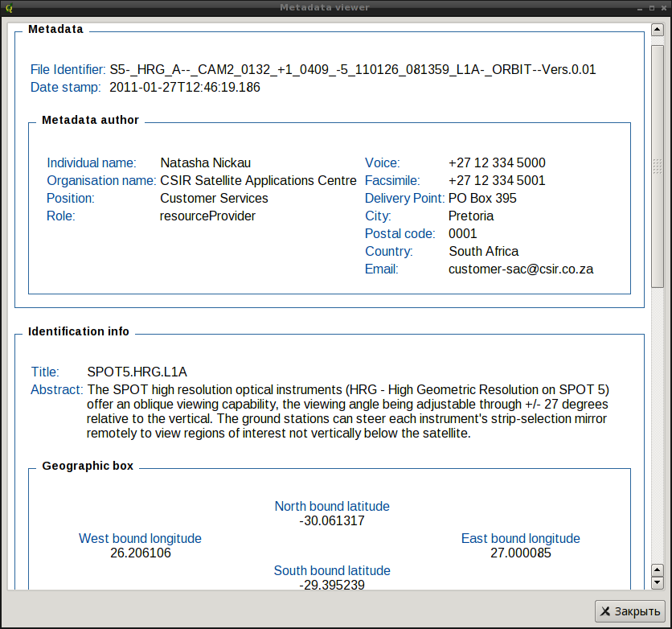Click the title value SPOT5.HRG.L1A
The height and width of the screenshot is (629, 672).
coord(137,372)
